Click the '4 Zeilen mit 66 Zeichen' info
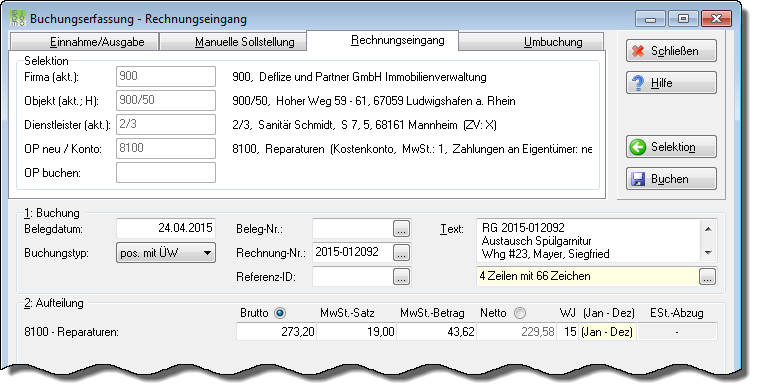Viewport: 757px width, 391px height. click(588, 277)
